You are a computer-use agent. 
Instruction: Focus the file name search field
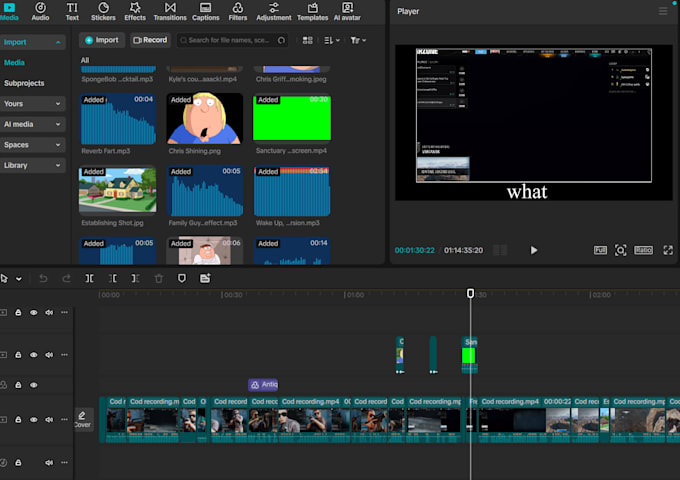click(x=232, y=40)
